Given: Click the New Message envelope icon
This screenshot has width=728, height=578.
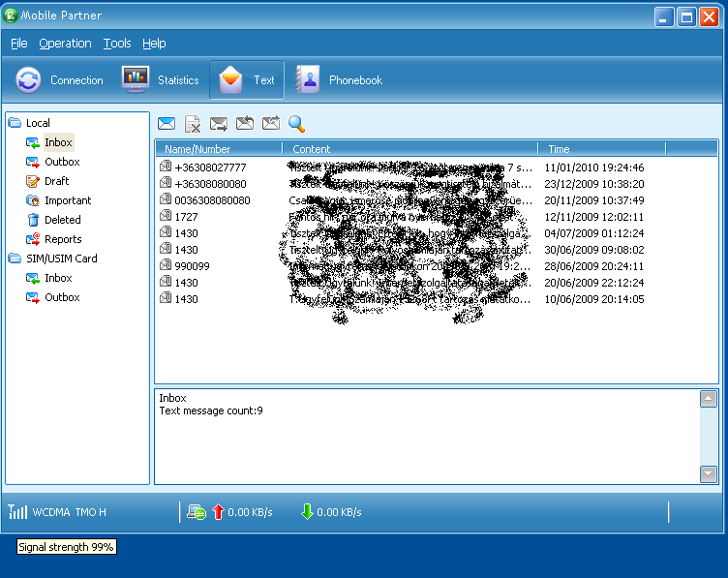Looking at the screenshot, I should point(167,124).
